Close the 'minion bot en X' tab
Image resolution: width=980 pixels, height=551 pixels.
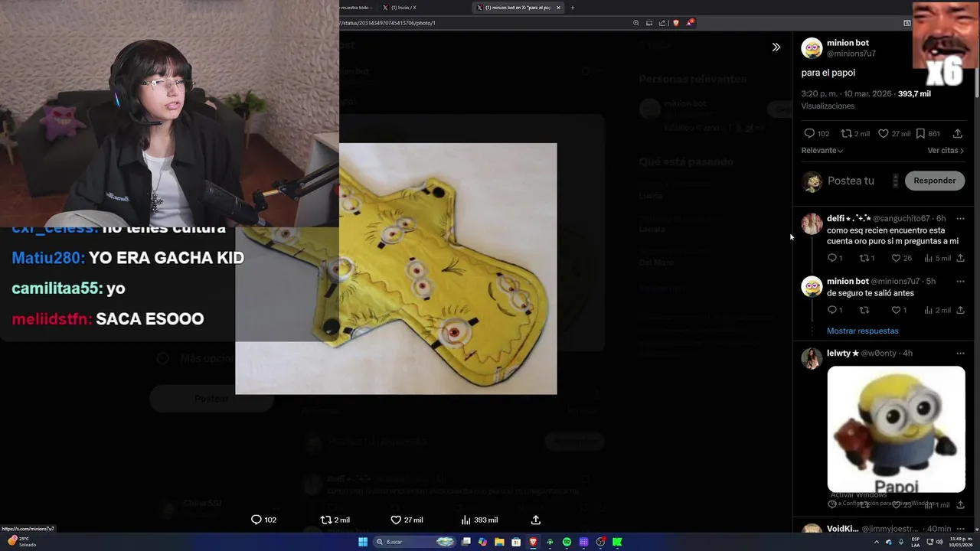coord(558,8)
